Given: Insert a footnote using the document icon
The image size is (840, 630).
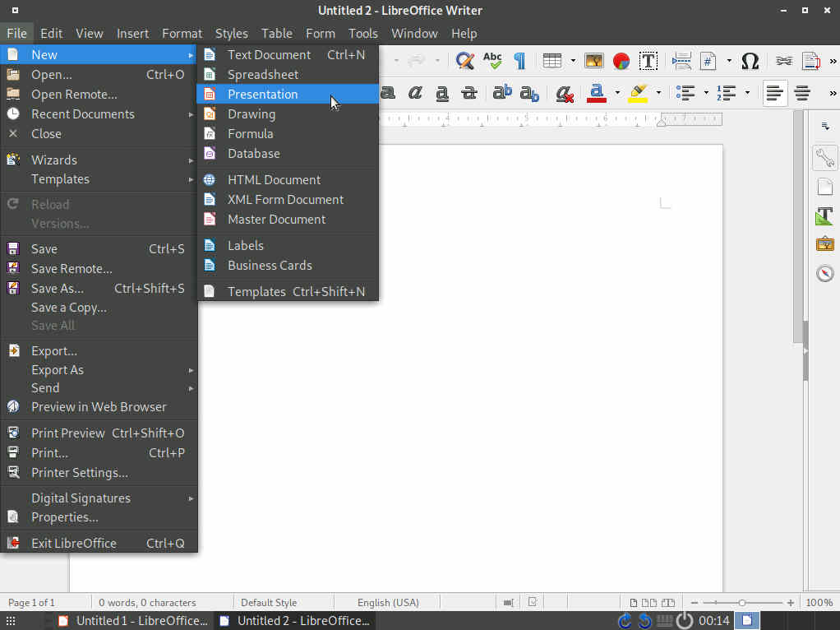Looking at the screenshot, I should click(811, 61).
